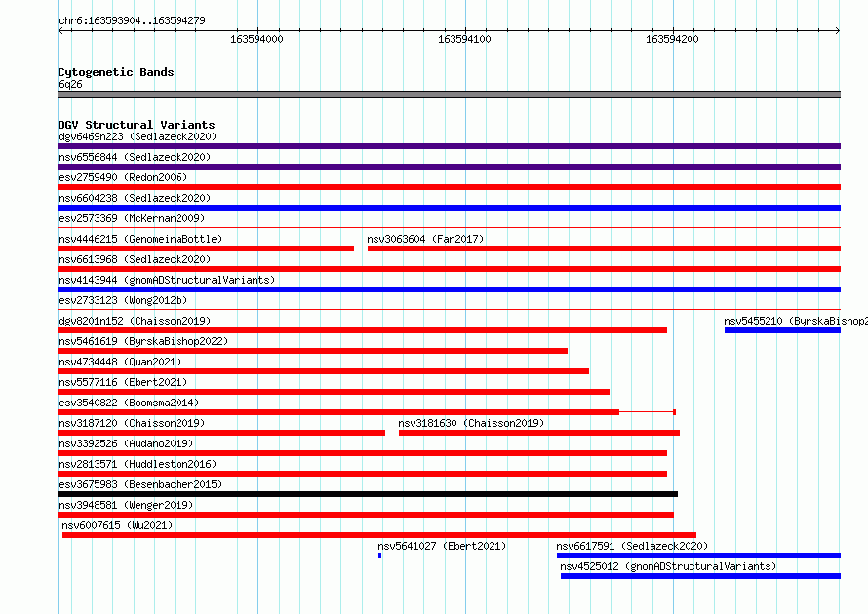
Task: Open nsv4525012 (gnomADStructuralVariants) label
Action: (668, 566)
